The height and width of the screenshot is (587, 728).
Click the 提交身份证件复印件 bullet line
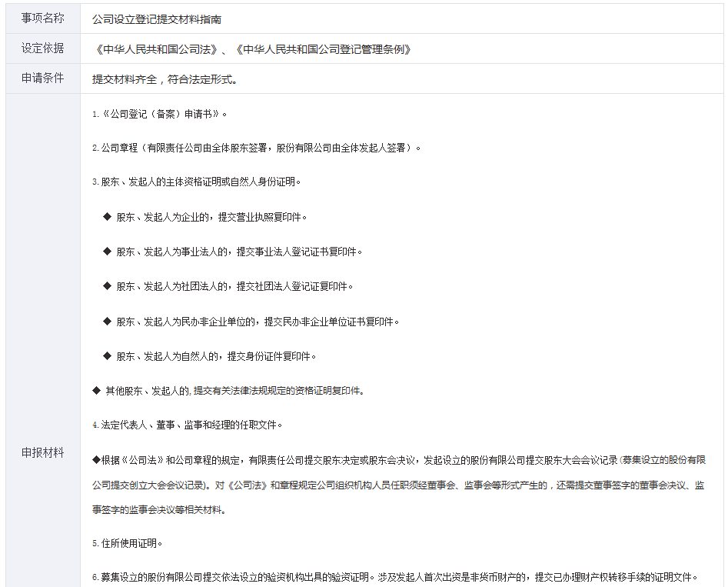[x=215, y=356]
